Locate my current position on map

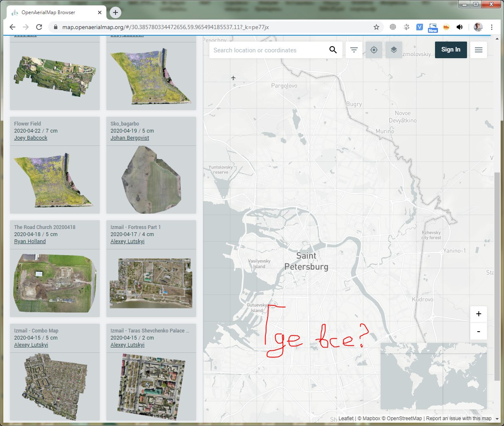point(374,50)
